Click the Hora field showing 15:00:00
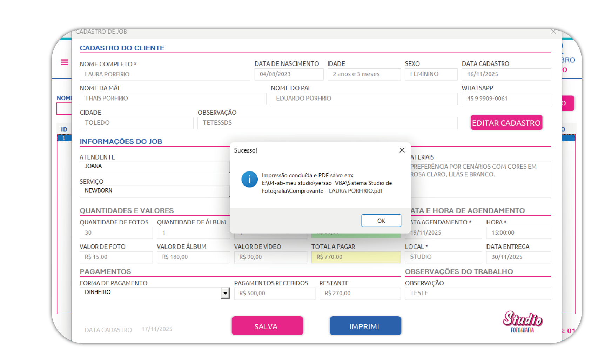 (518, 233)
